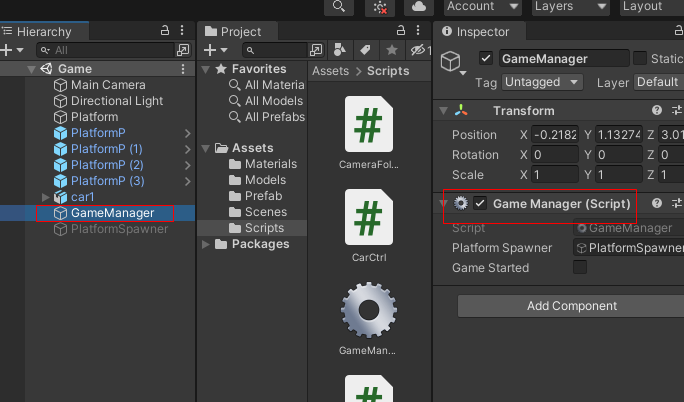Open the Layer Default dropdown
This screenshot has width=684, height=402.
tap(659, 82)
